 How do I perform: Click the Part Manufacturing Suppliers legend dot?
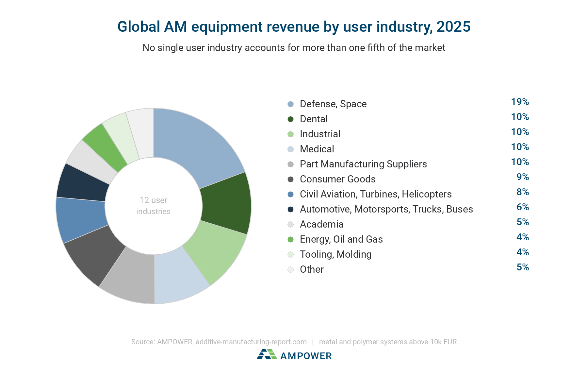tap(290, 164)
